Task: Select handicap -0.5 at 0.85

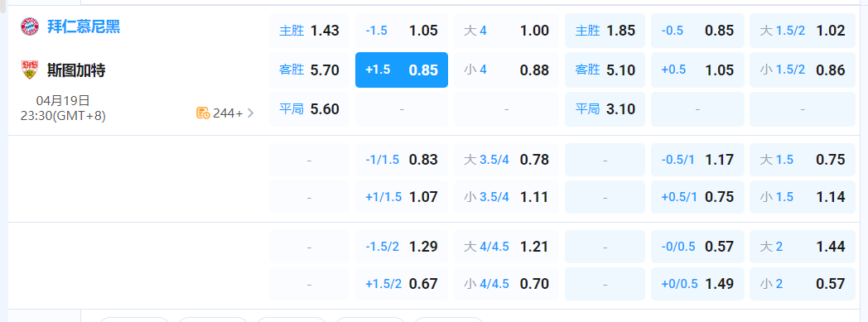Action: point(697,31)
